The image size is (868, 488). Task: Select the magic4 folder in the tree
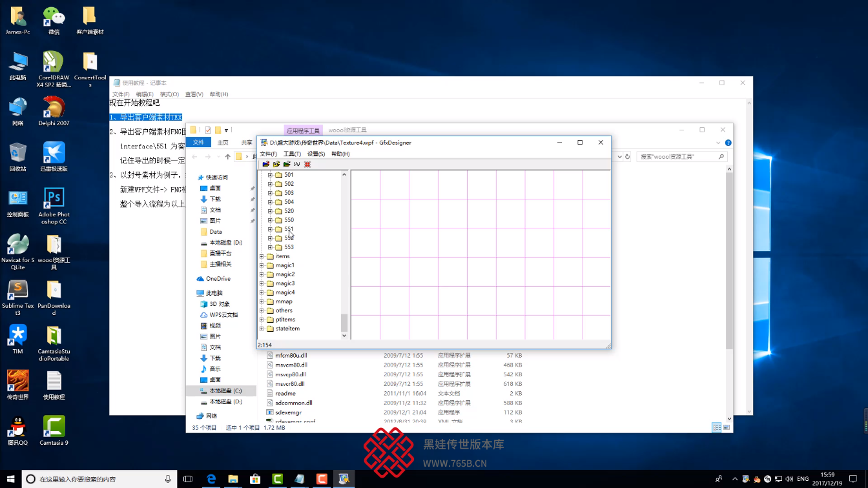[285, 292]
